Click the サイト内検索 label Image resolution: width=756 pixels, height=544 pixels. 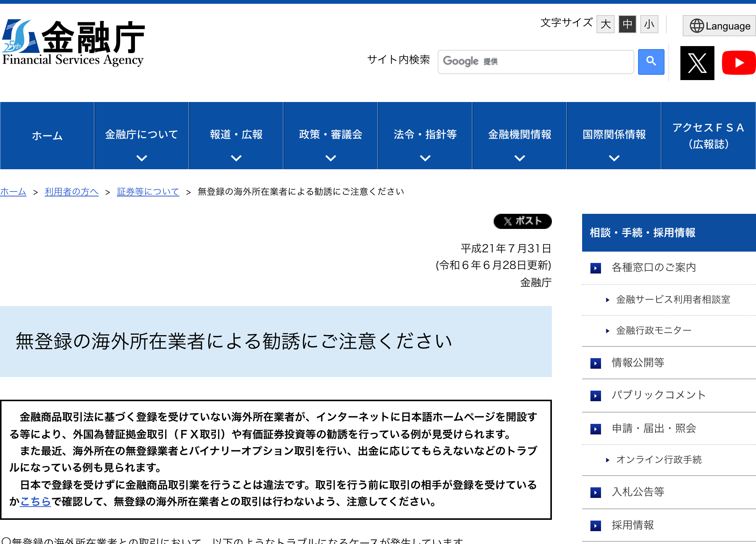click(398, 60)
